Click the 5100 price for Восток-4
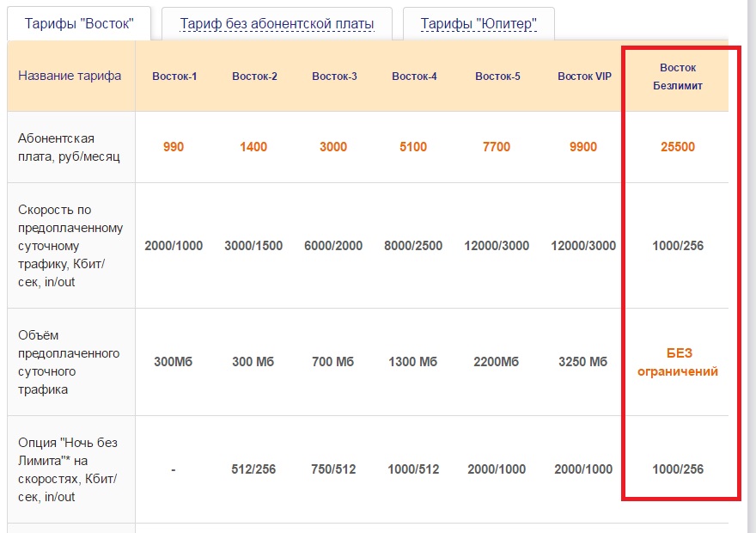The image size is (756, 533). (413, 147)
